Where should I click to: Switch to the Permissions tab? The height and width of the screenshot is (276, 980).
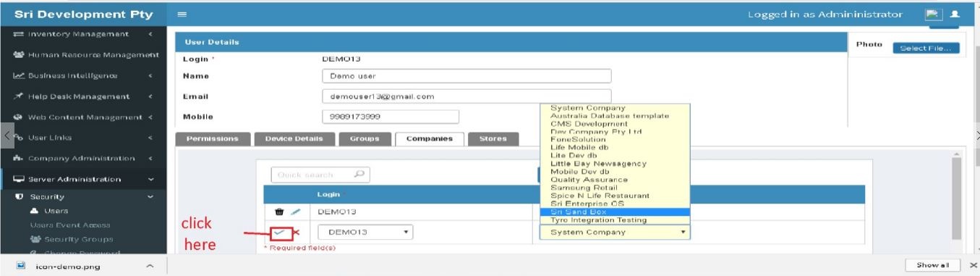coord(213,139)
